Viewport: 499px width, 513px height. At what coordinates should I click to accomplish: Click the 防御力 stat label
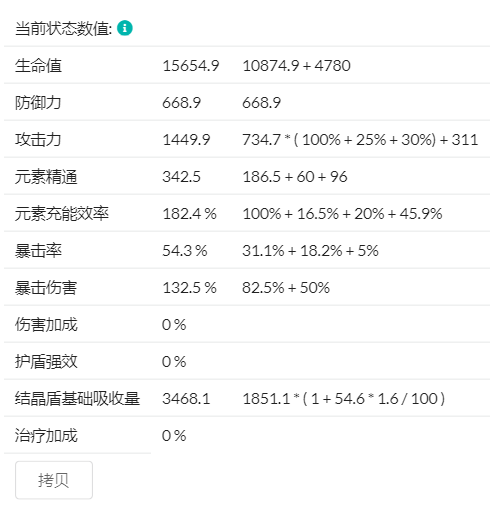(x=38, y=102)
